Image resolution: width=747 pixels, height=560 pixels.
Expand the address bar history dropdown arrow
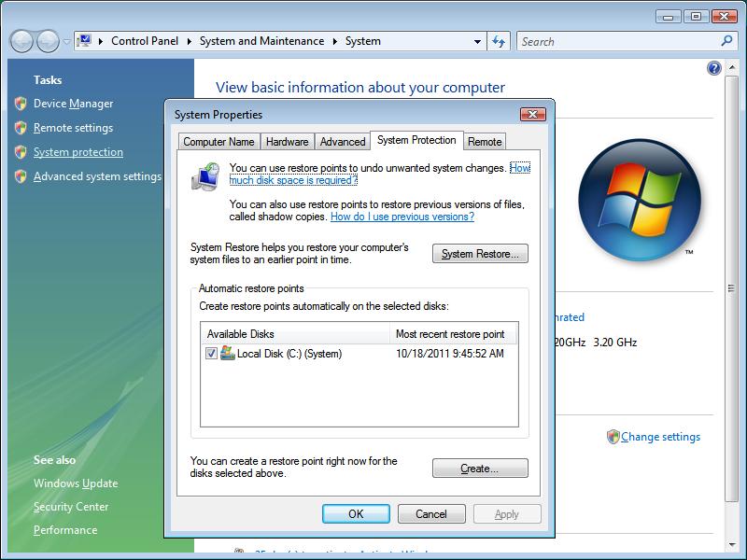coord(477,41)
